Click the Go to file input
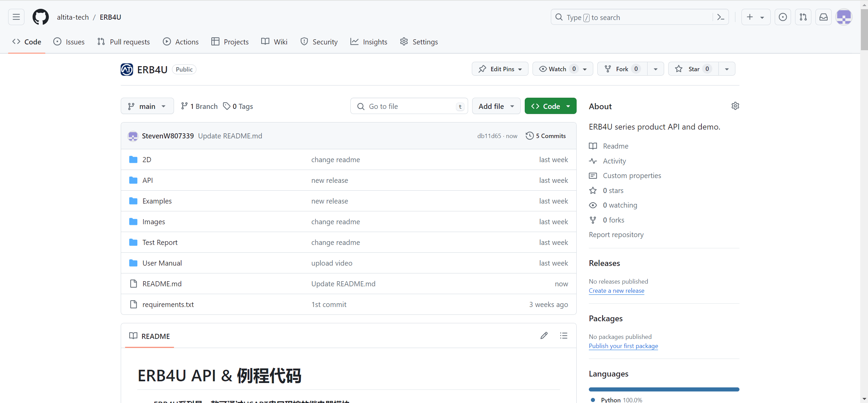This screenshot has width=868, height=403. [x=409, y=106]
